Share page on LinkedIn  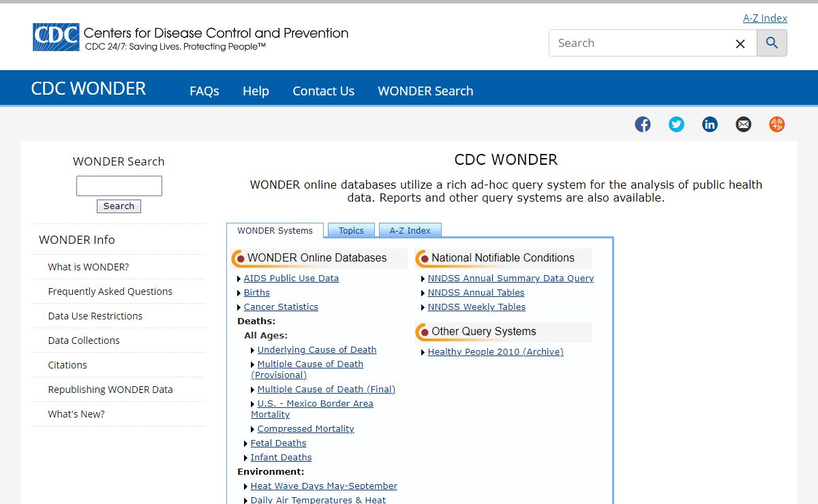(710, 124)
